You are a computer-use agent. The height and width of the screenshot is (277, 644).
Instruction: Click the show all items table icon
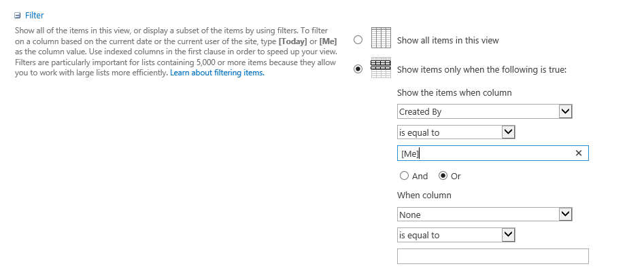click(x=381, y=38)
